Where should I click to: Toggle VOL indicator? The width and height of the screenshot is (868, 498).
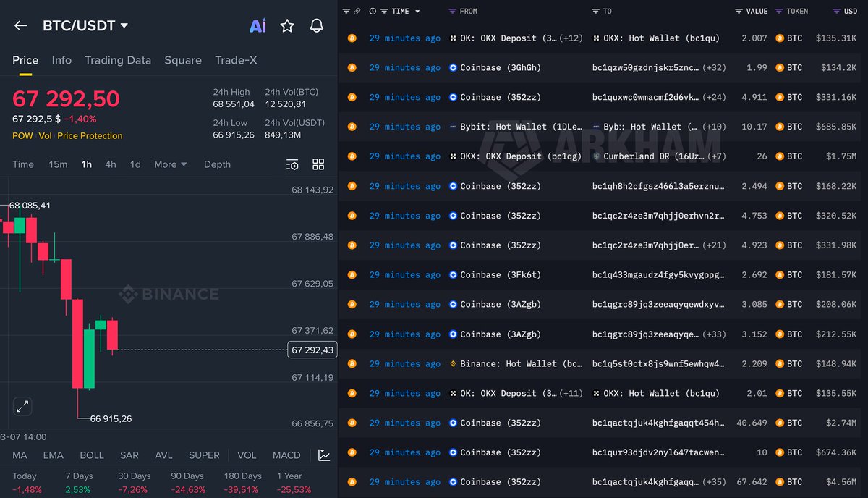pyautogui.click(x=247, y=455)
